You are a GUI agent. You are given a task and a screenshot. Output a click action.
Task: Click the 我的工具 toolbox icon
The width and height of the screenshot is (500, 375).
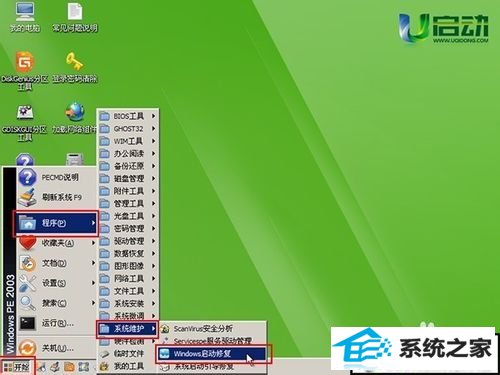(105, 366)
